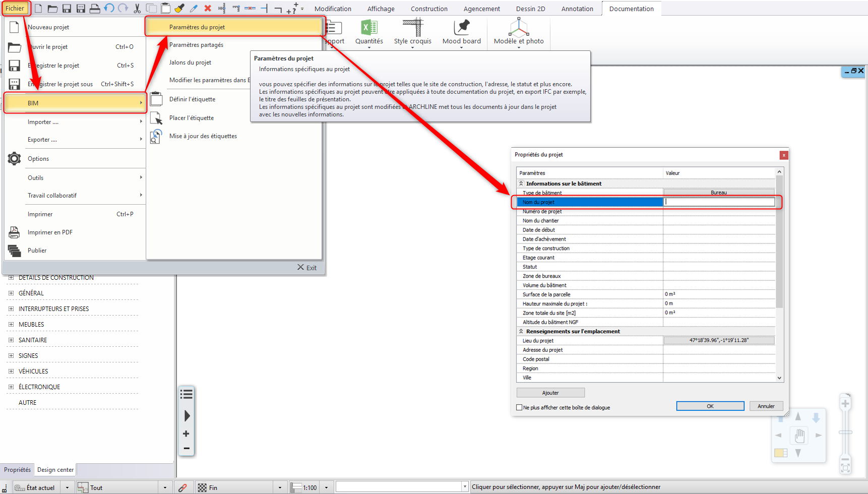Select the eyedropper tool icon
This screenshot has width=868, height=494.
coord(194,9)
